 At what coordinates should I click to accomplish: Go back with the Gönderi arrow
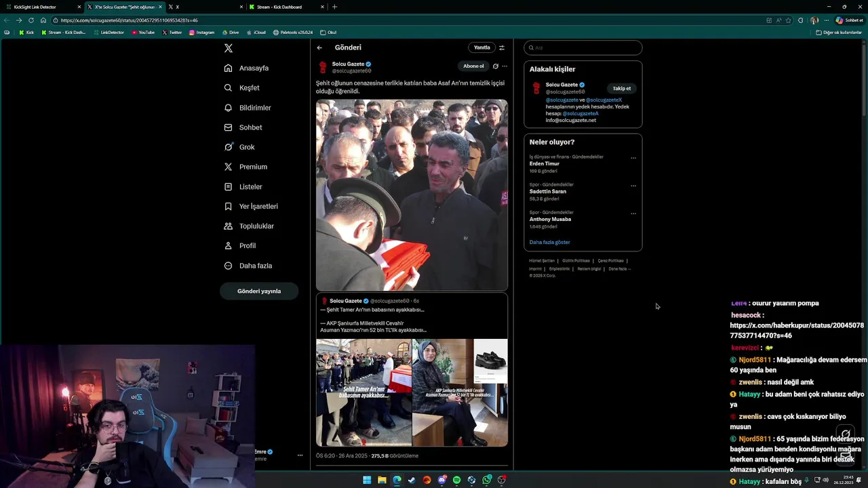pos(319,48)
